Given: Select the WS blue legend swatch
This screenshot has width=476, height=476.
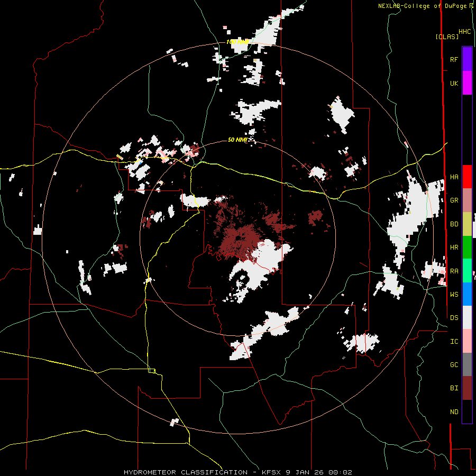Looking at the screenshot, I should click(467, 294).
